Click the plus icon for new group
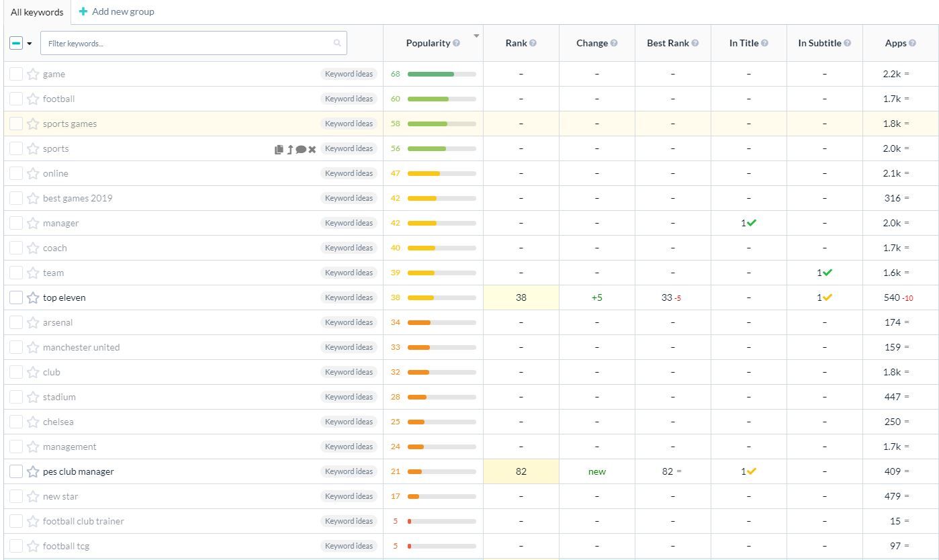Viewport: 939px width, 560px height. [83, 11]
